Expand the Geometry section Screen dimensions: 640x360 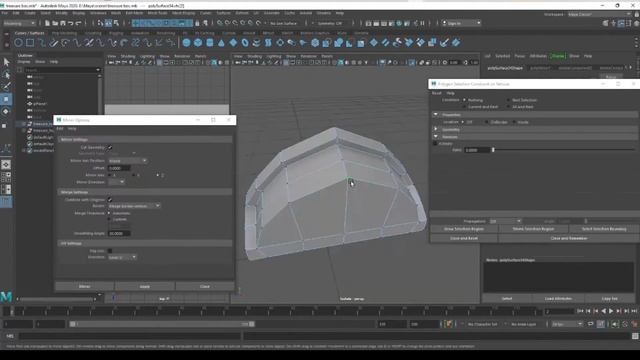tap(436, 129)
